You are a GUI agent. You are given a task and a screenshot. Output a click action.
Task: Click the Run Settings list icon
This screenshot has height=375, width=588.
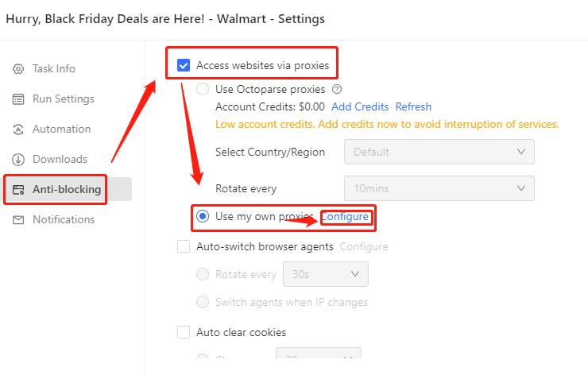18,99
